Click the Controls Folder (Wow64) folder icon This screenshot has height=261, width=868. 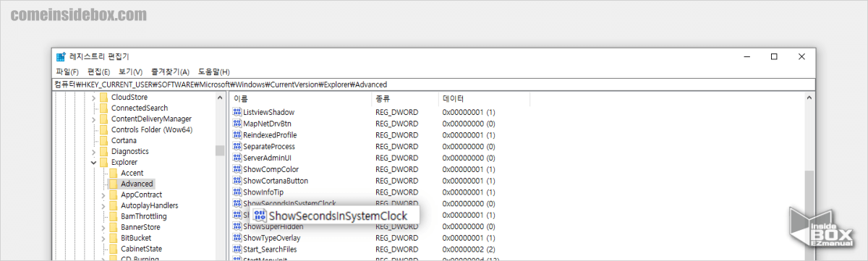point(103,130)
